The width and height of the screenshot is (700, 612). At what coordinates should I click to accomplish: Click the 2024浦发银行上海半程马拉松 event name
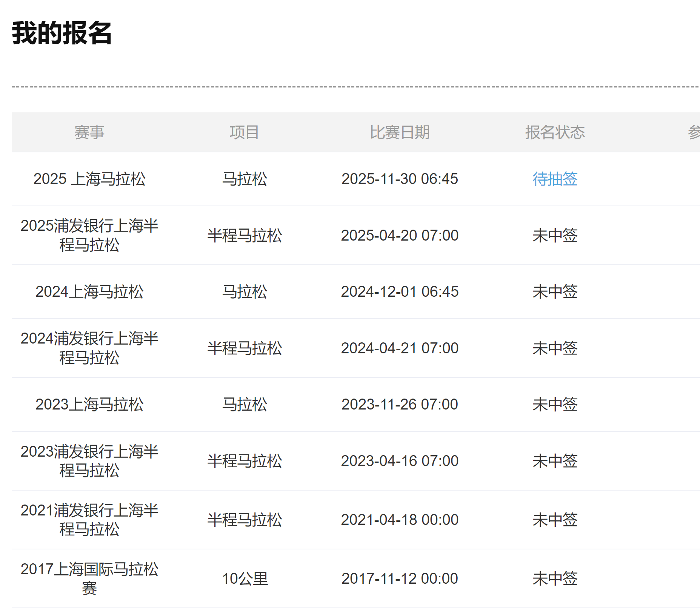[x=89, y=348]
